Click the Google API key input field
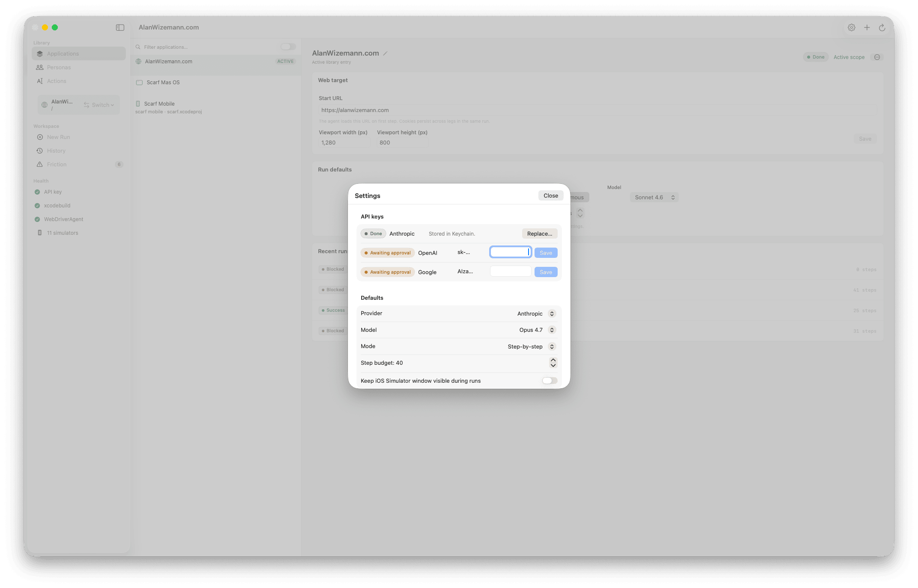This screenshot has height=588, width=918. pos(511,271)
